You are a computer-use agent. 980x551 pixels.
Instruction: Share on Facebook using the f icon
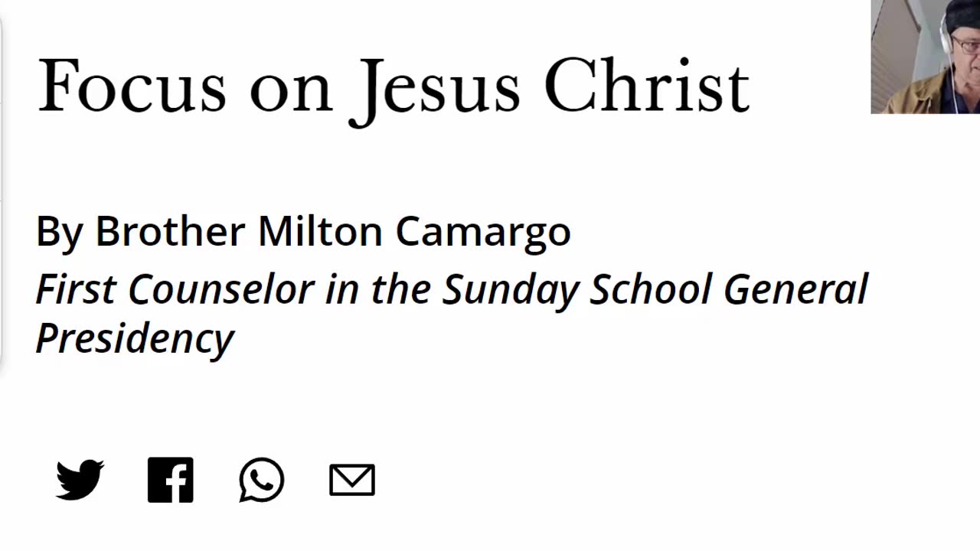pyautogui.click(x=170, y=480)
